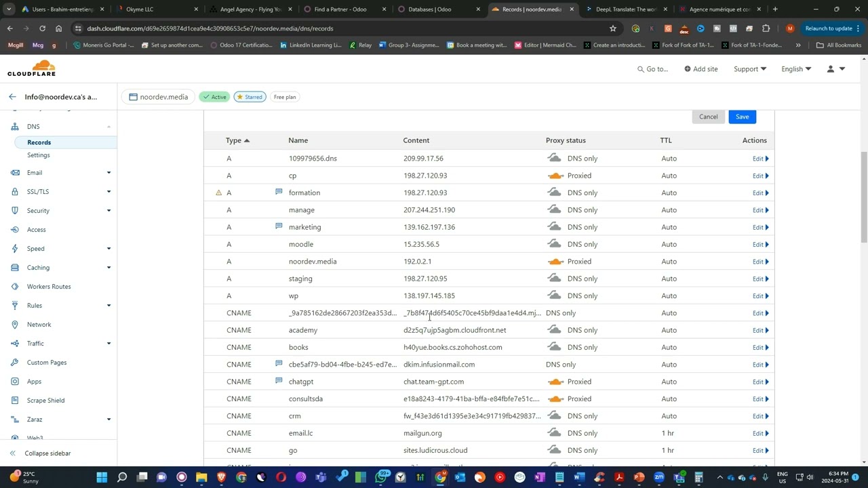Viewport: 868px width, 488px height.
Task: Toggle proxy cloud on chatgpt record
Action: tap(555, 382)
